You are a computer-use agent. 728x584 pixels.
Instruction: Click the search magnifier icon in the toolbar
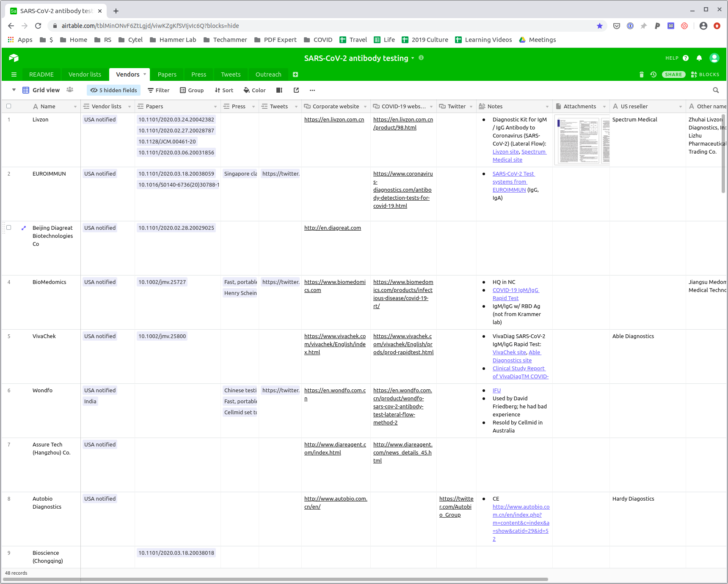[716, 90]
